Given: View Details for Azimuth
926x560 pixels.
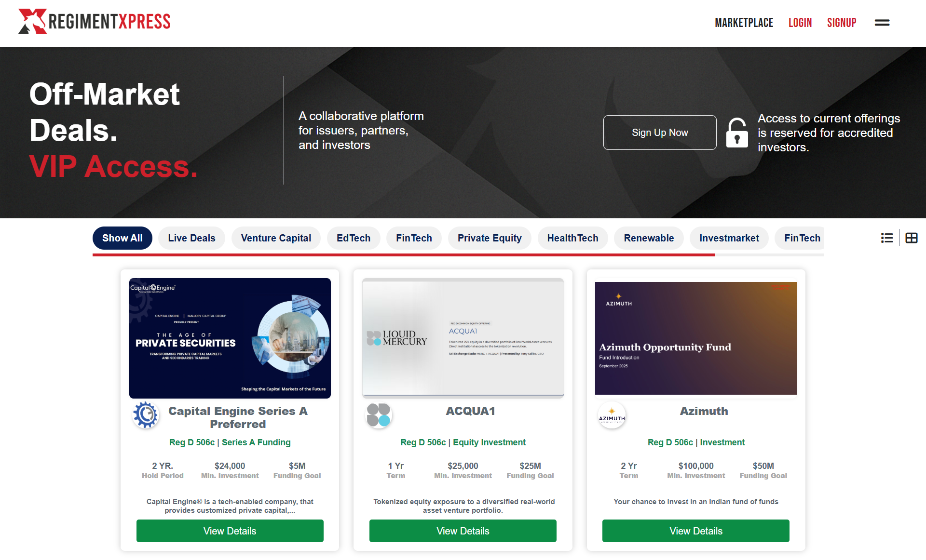Looking at the screenshot, I should (x=696, y=531).
